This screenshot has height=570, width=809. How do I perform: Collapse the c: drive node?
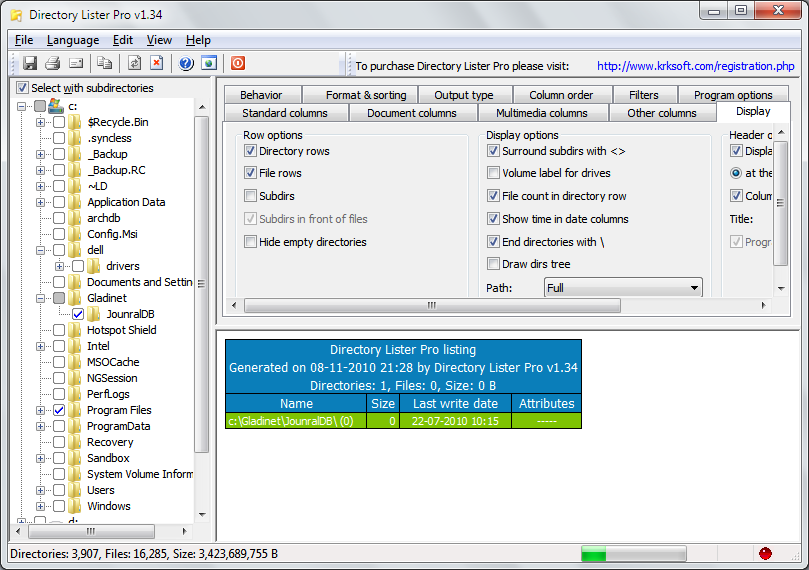(x=21, y=106)
